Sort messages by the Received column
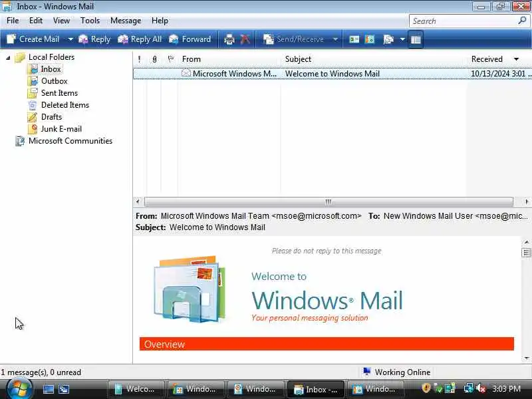Image resolution: width=532 pixels, height=399 pixels. point(487,59)
